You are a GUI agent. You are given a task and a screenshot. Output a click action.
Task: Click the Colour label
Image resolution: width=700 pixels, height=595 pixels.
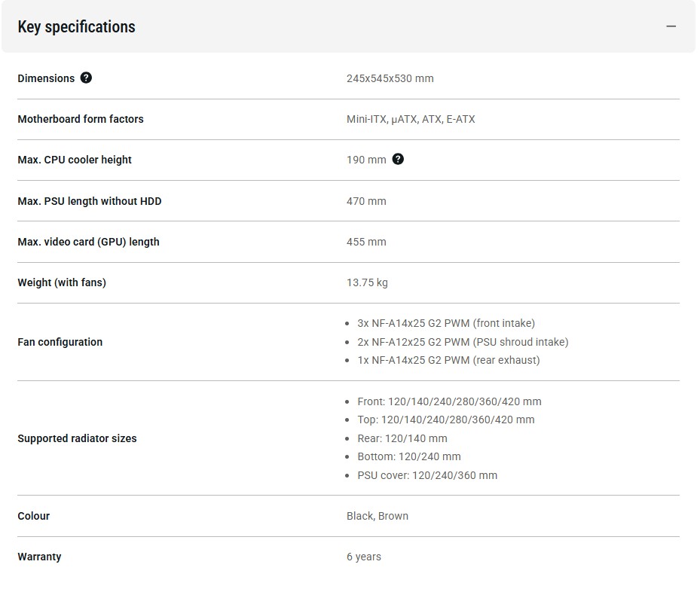tap(33, 516)
